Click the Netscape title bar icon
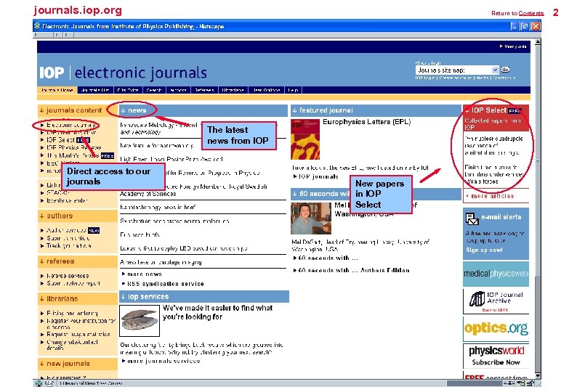This screenshot has width=577, height=392. pyautogui.click(x=37, y=26)
